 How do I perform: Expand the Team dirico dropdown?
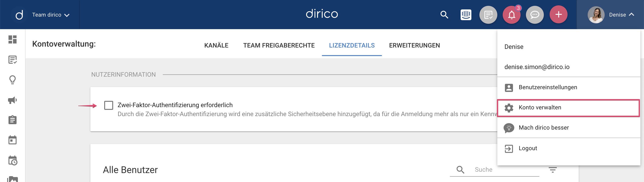coord(51,15)
